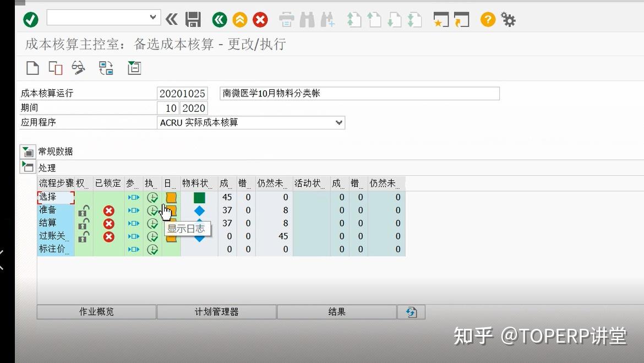Open the ACRU 应用程序 dropdown
Image resolution: width=644 pixels, height=363 pixels.
click(339, 122)
